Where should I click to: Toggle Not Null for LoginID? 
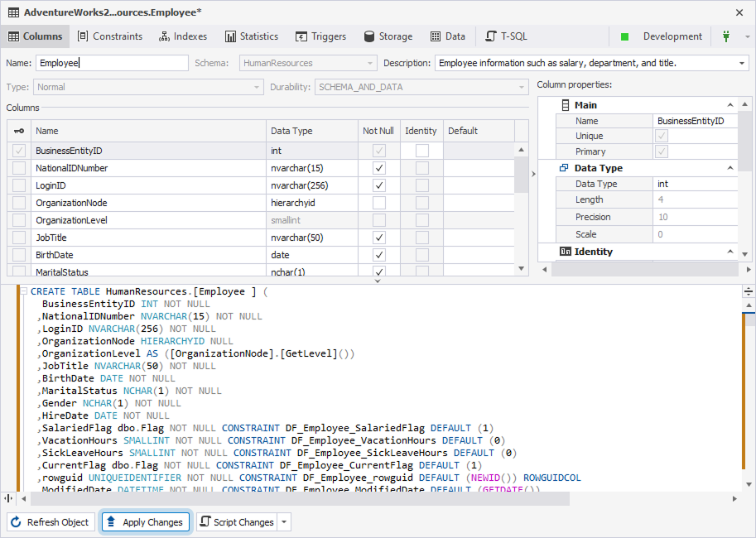coord(379,185)
